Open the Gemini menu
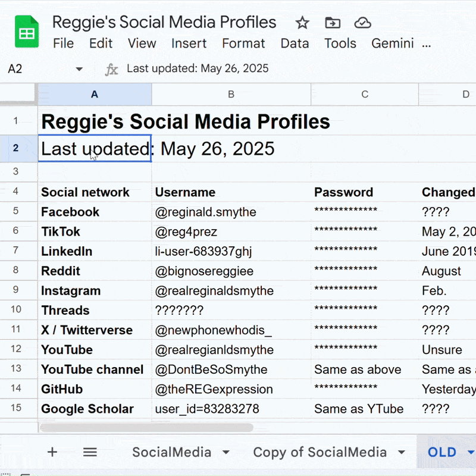 (393, 43)
